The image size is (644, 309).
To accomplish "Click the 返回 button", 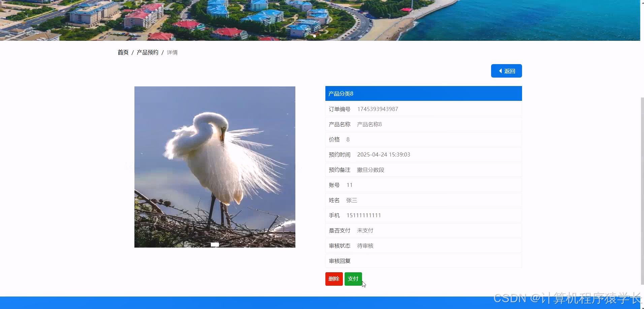I will point(506,71).
